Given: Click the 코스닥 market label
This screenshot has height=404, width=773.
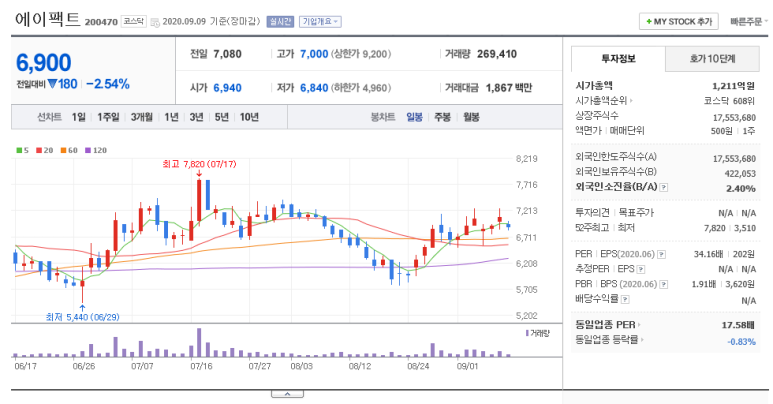Looking at the screenshot, I should (x=134, y=21).
